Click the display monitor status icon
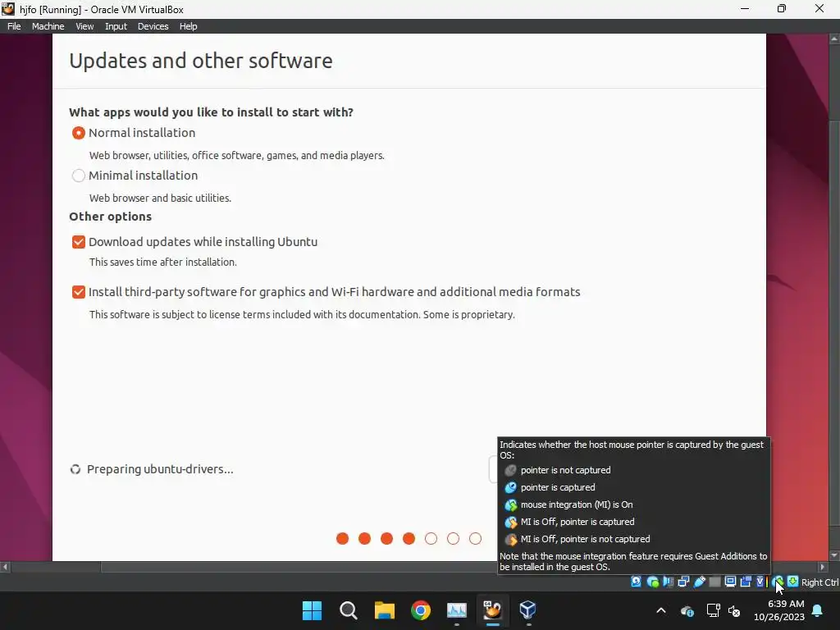This screenshot has width=840, height=630. click(730, 582)
